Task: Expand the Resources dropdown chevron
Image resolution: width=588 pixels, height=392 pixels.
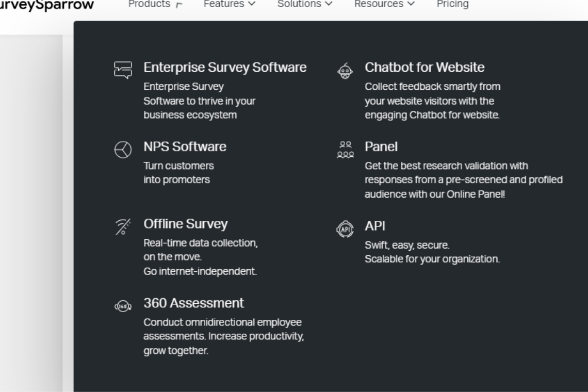Action: (x=411, y=4)
